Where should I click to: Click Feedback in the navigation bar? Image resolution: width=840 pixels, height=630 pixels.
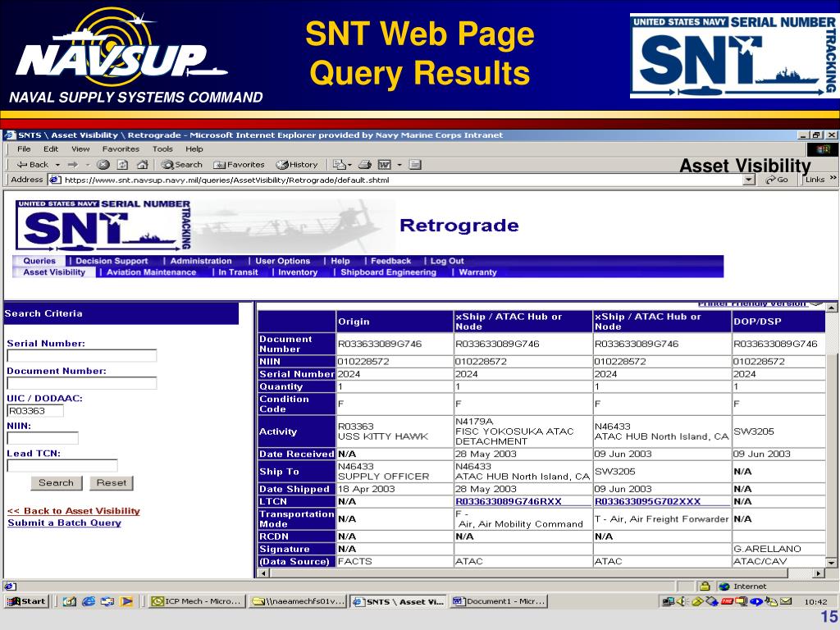[x=391, y=261]
